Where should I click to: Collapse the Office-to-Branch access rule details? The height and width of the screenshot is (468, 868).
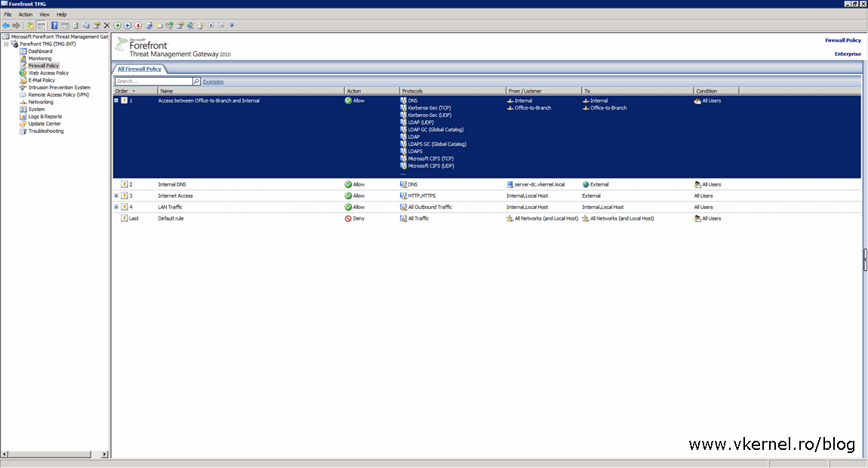point(115,100)
